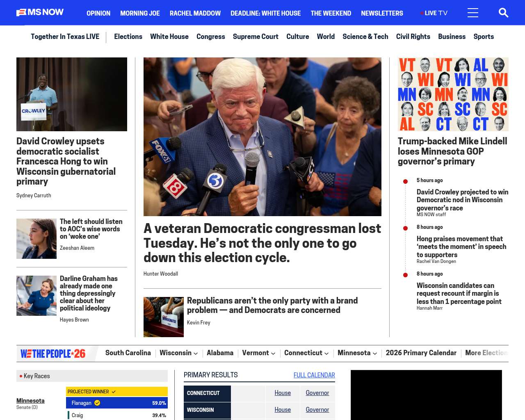Watch Live TV

click(434, 13)
